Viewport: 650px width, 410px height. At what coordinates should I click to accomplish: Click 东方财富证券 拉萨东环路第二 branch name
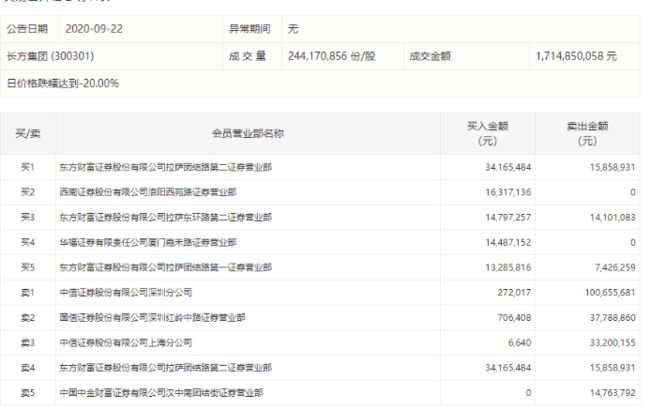pos(166,217)
